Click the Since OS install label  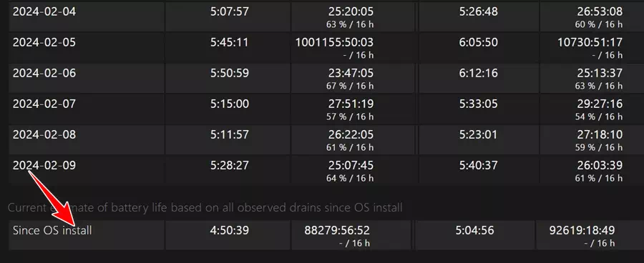click(52, 230)
